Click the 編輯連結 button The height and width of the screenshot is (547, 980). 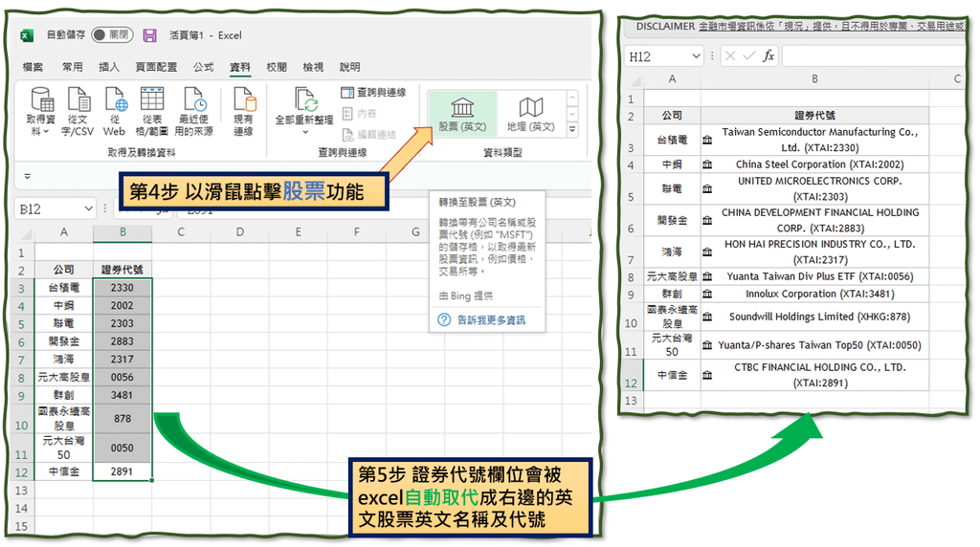point(368,135)
